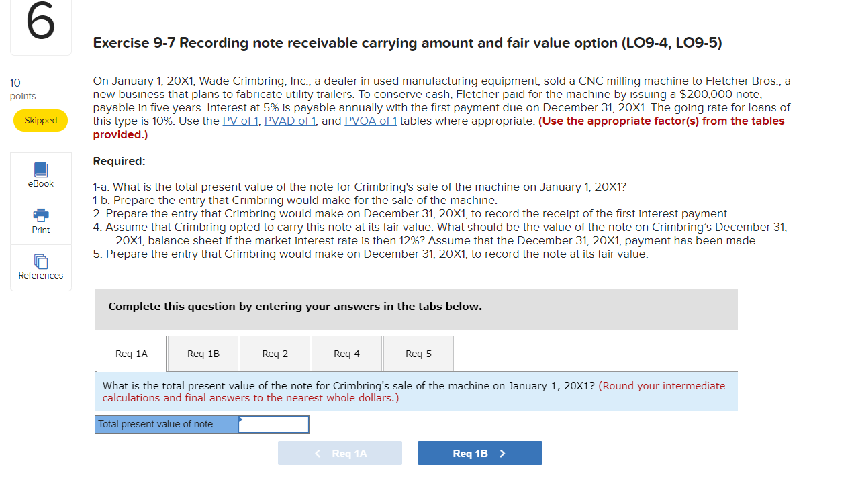Switch to the Req 5 tab
Viewport: 852px width, 504px height.
(418, 353)
